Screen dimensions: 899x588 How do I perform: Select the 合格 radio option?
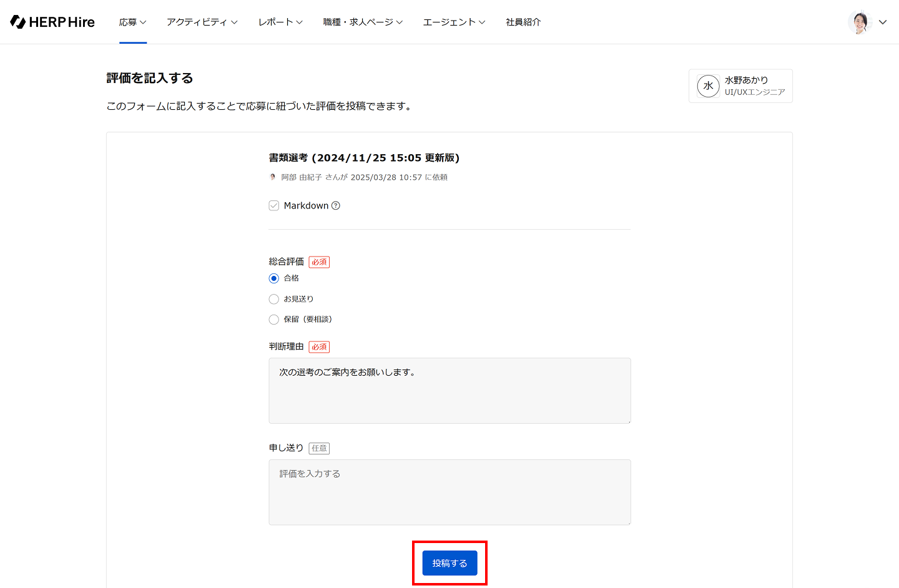pos(274,278)
